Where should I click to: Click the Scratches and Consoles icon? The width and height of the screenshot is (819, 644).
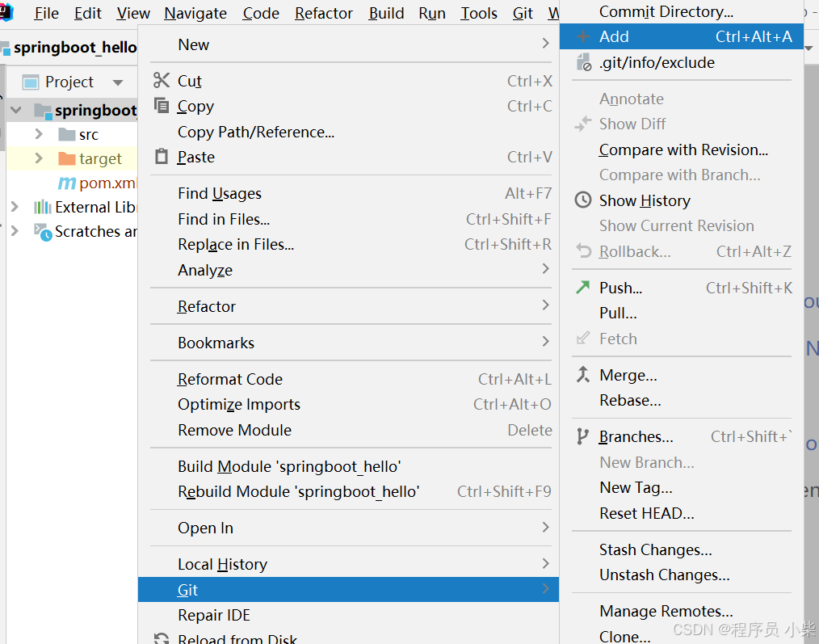point(43,232)
